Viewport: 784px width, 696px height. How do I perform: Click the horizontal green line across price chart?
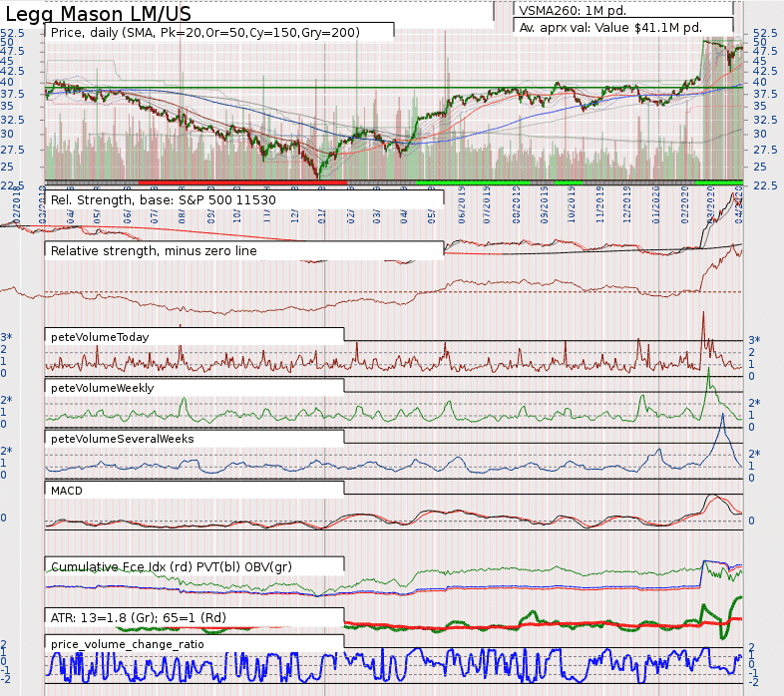tap(394, 88)
